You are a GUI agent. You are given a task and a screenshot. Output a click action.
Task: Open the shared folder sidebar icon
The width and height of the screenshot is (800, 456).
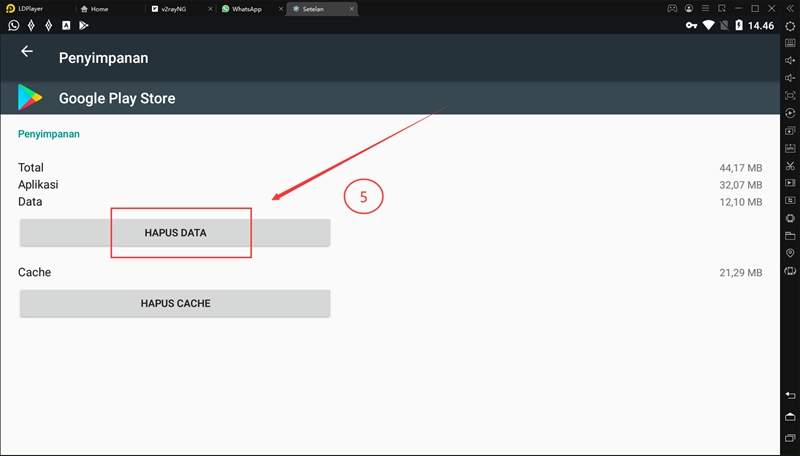point(790,236)
